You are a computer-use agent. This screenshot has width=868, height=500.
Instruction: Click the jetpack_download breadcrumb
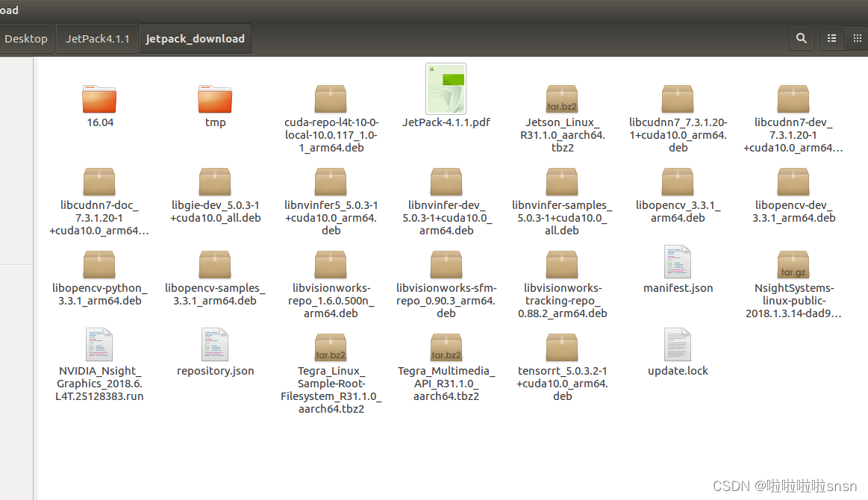tap(195, 39)
